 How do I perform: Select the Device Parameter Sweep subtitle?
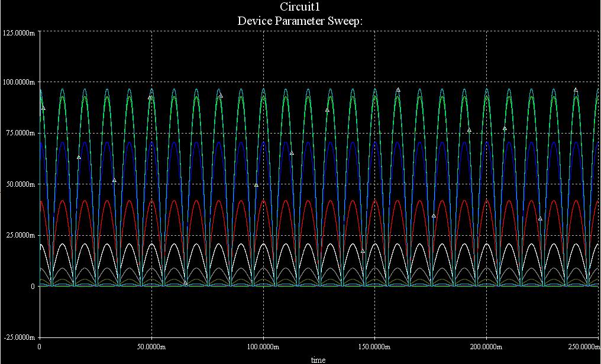tap(299, 20)
